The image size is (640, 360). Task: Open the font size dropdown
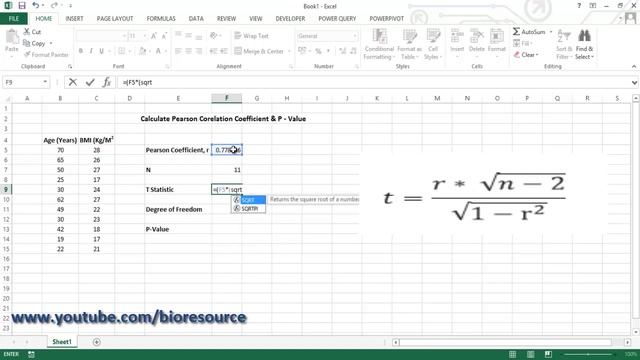144,36
